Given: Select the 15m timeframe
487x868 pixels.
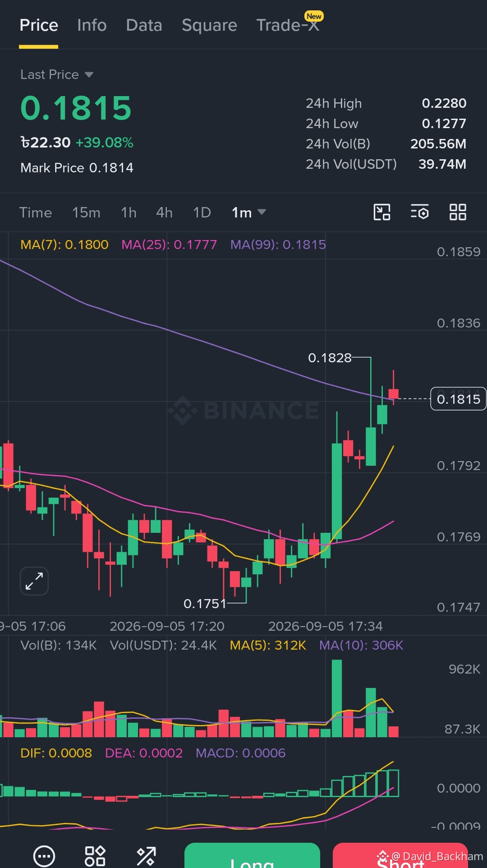Looking at the screenshot, I should tap(86, 212).
